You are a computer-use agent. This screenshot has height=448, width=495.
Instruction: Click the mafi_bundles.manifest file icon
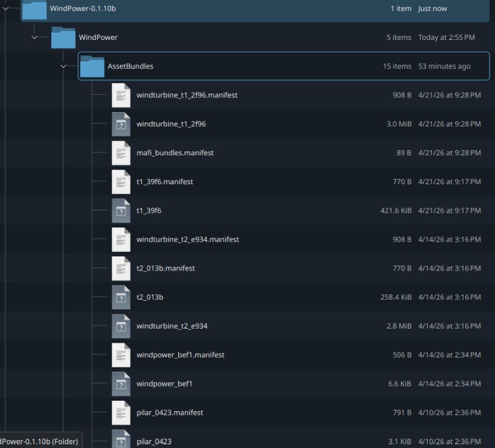click(x=121, y=153)
